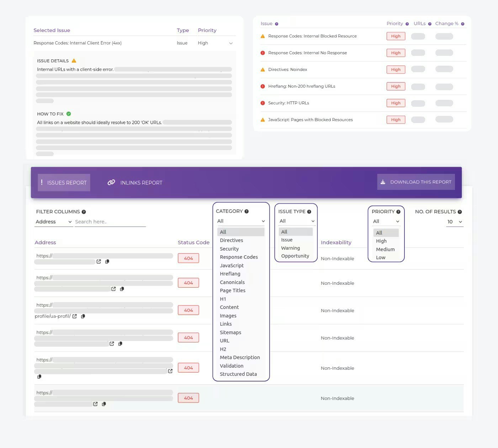Switch to the Issues Report tab
Viewport: 498px width, 448px height.
[64, 182]
